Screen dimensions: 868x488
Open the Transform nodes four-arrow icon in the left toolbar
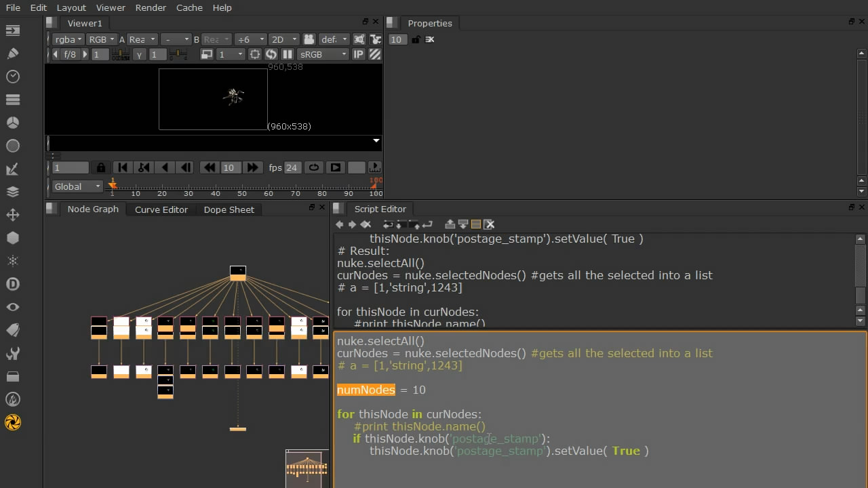click(x=12, y=215)
